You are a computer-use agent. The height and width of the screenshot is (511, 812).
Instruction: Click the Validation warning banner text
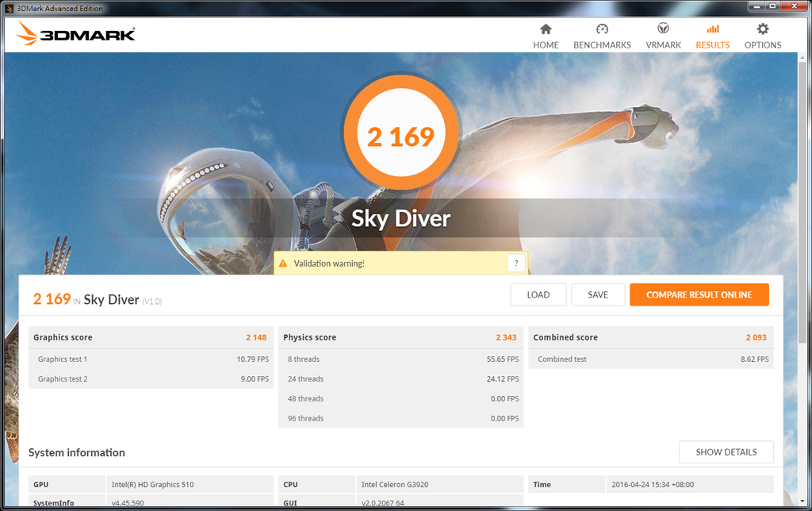click(329, 263)
